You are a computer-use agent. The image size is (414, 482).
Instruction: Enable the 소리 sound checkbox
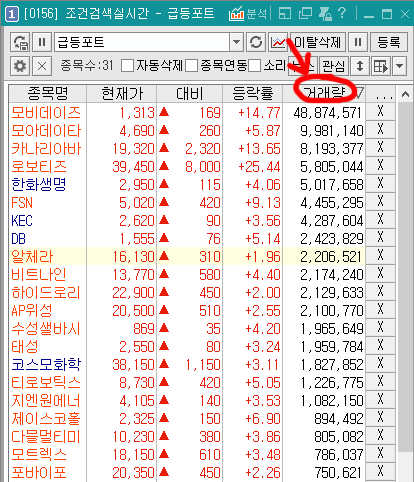pos(255,66)
